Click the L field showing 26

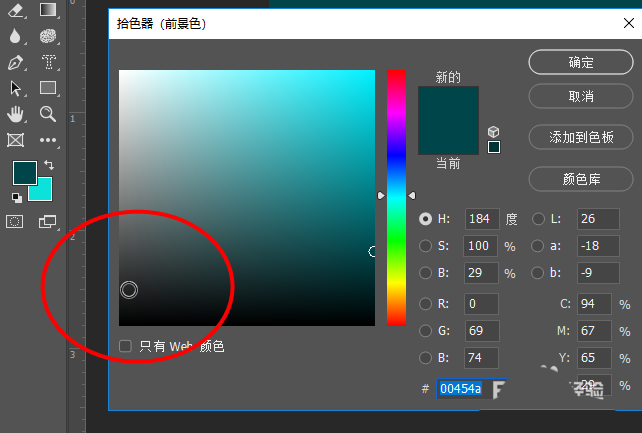tap(598, 219)
